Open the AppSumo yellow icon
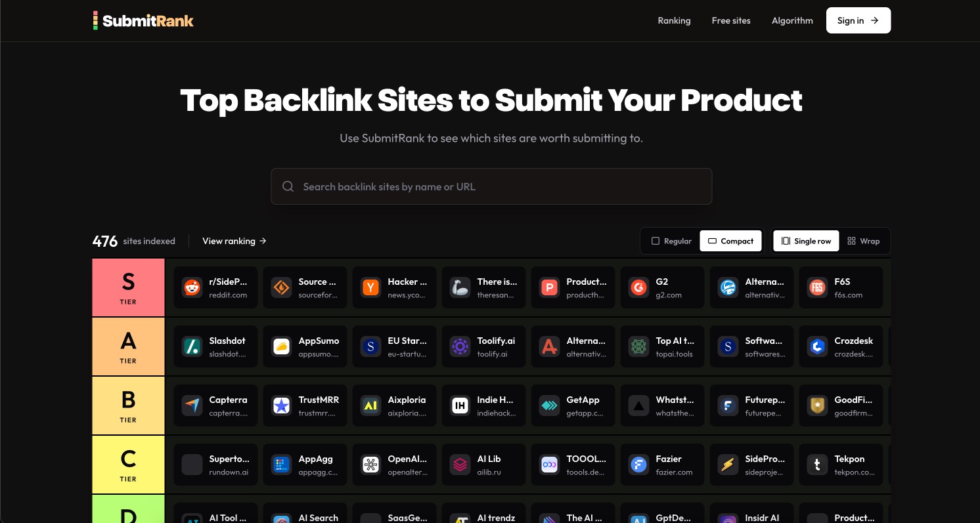 [x=282, y=346]
